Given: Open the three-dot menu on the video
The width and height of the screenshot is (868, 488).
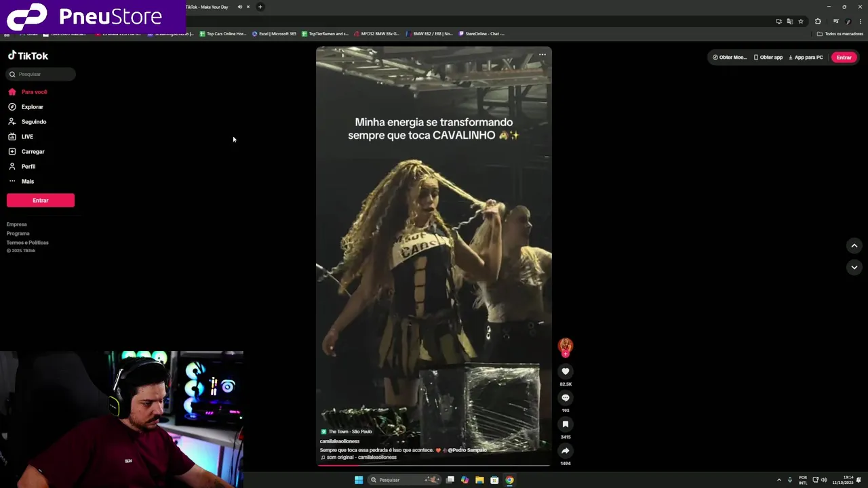Looking at the screenshot, I should [x=542, y=55].
